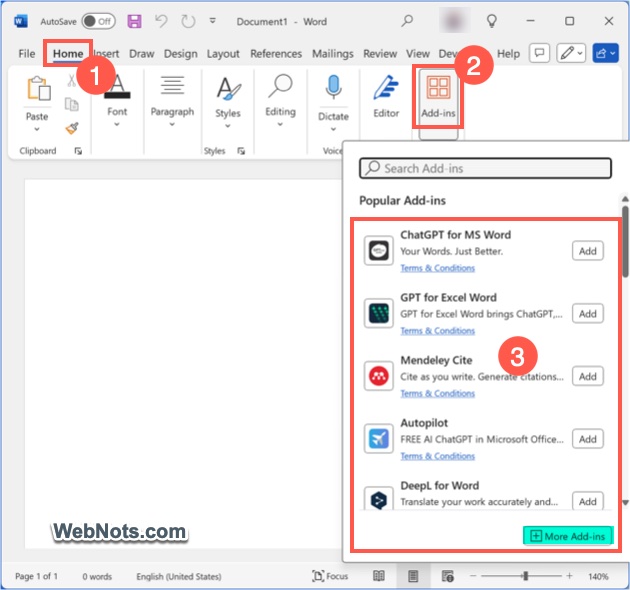Toggle AutoSave switch
This screenshot has height=590, width=630.
click(98, 21)
